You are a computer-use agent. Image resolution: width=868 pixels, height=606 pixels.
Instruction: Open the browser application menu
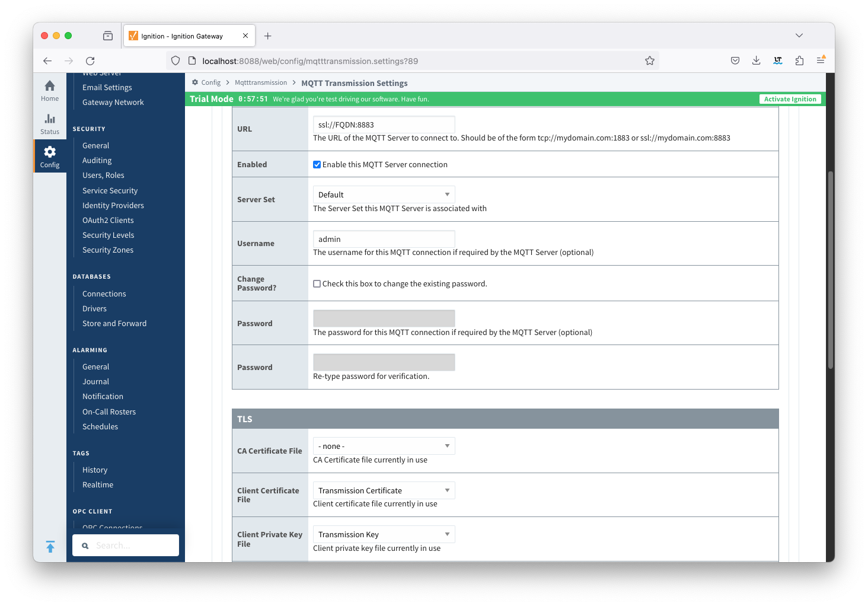click(x=821, y=60)
